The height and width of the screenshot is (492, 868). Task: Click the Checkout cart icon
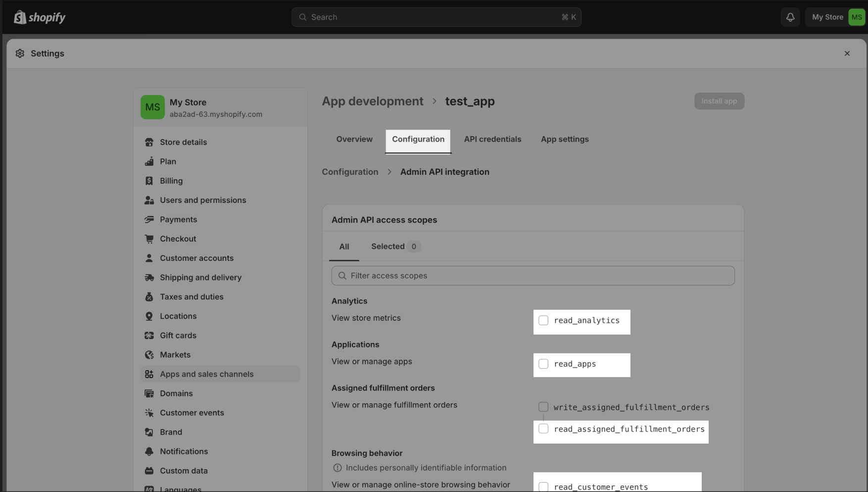pyautogui.click(x=149, y=239)
